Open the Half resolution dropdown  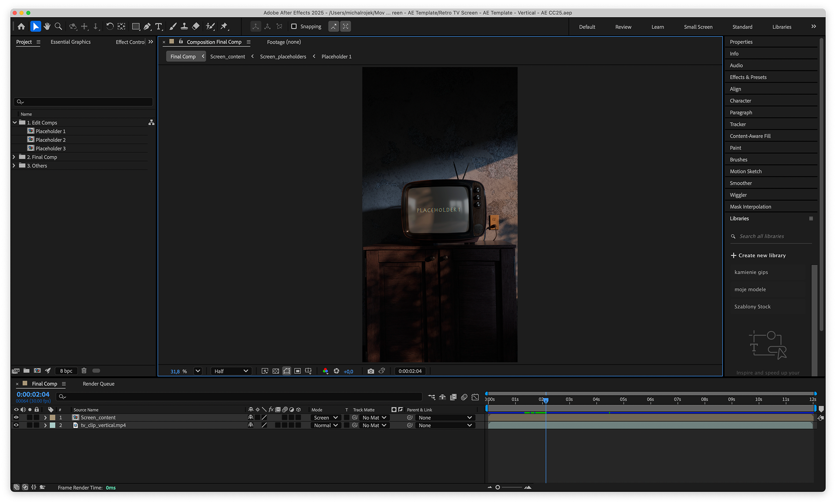click(231, 371)
